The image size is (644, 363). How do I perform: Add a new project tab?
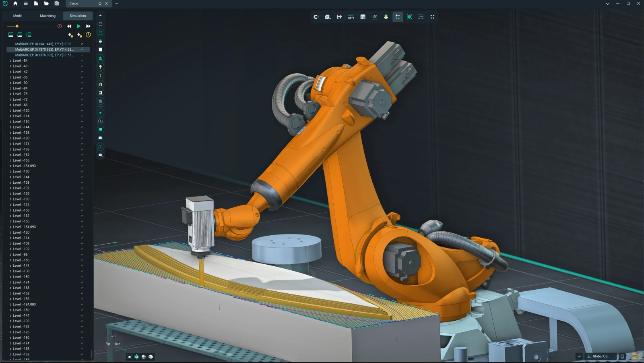tap(117, 4)
